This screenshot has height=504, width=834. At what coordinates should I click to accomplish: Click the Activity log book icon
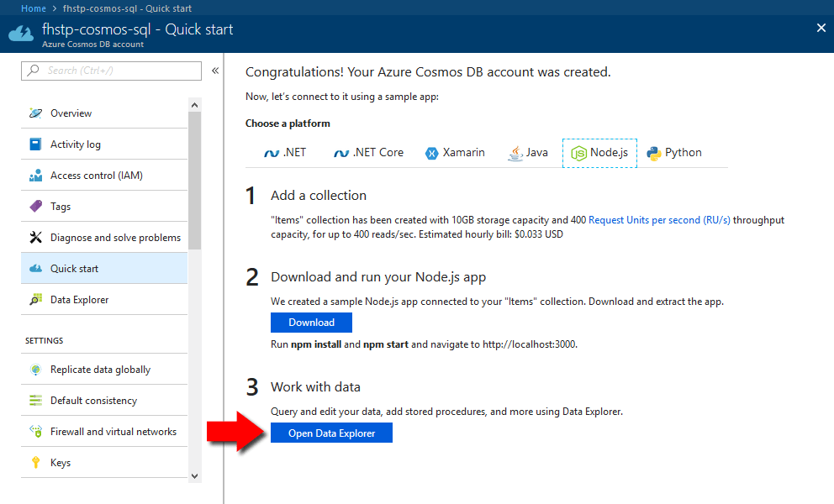[35, 144]
